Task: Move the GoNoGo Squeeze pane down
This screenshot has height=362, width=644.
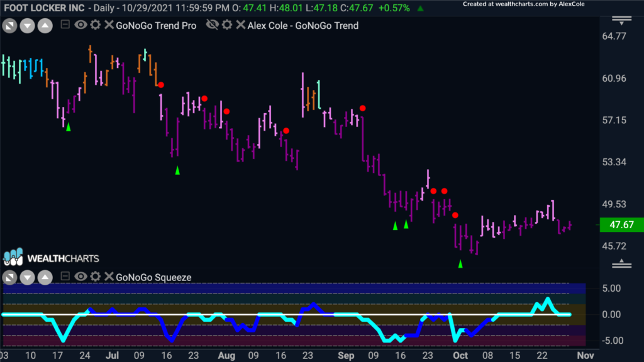Action: (x=27, y=278)
